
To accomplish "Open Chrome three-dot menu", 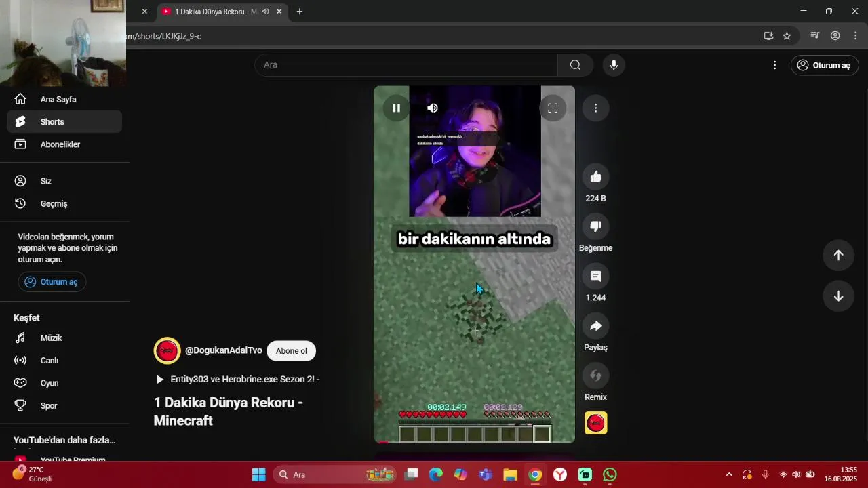I will coord(855,36).
